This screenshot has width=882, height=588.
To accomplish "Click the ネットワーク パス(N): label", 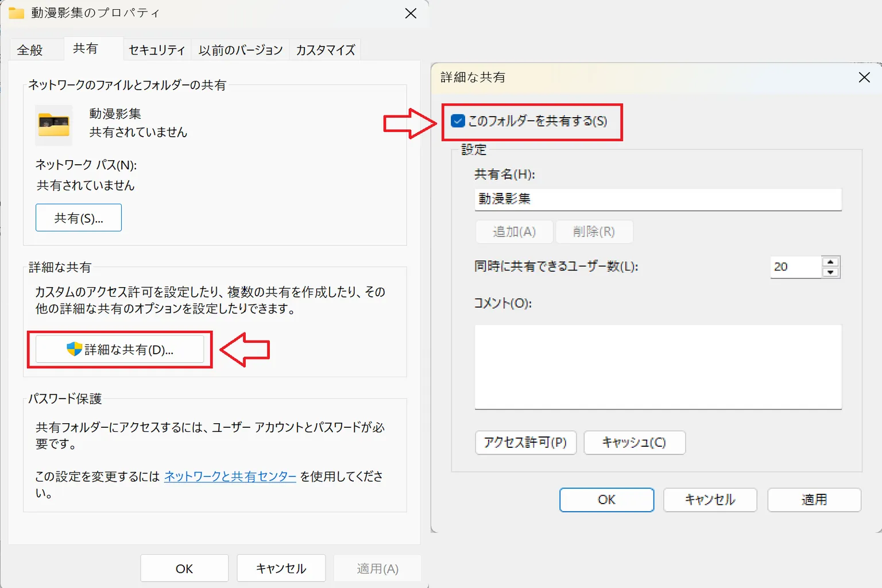I will pos(86,165).
